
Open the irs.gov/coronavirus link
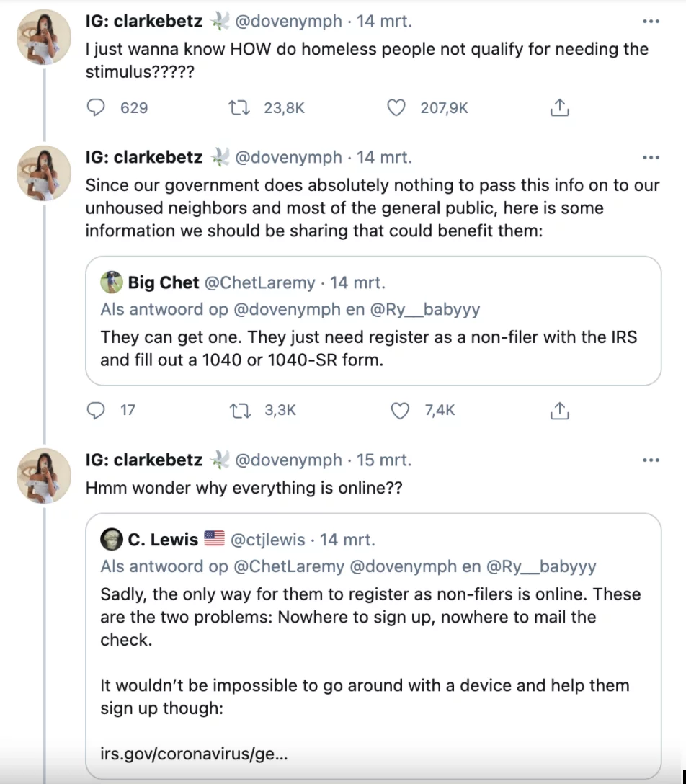coord(194,755)
